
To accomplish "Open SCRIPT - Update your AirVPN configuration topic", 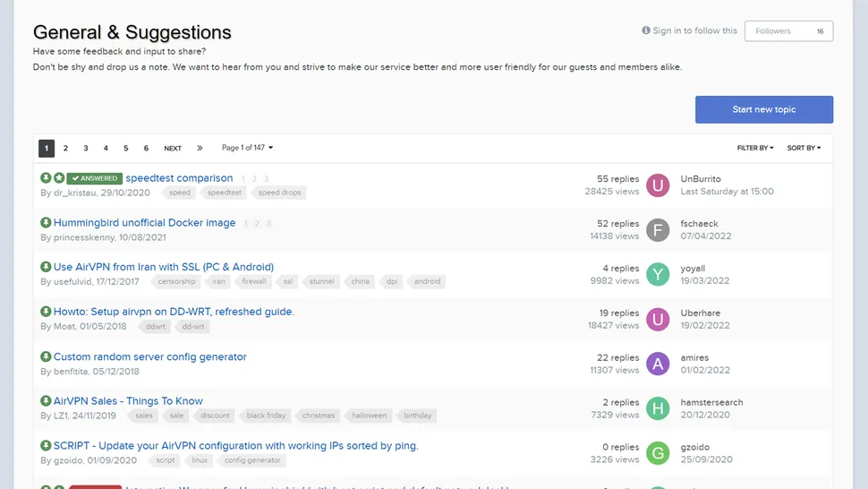I will click(x=236, y=445).
